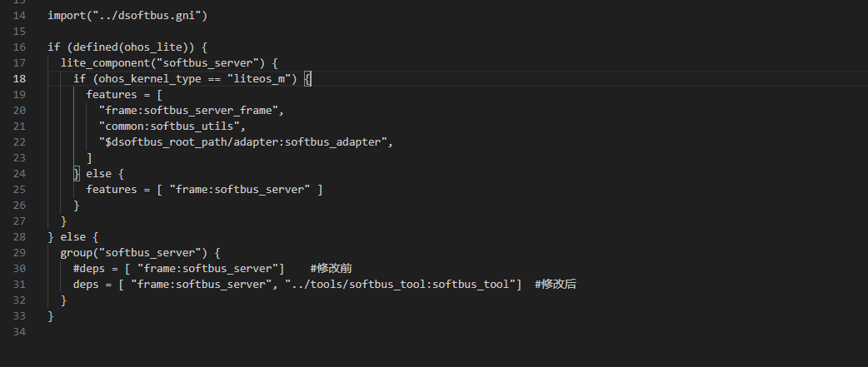The height and width of the screenshot is (367, 868).
Task: Click the softbus_adapter path string
Action: pos(243,142)
